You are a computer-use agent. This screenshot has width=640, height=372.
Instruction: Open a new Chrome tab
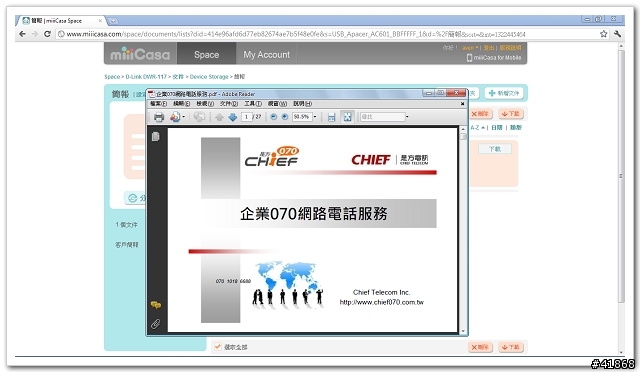[x=113, y=20]
